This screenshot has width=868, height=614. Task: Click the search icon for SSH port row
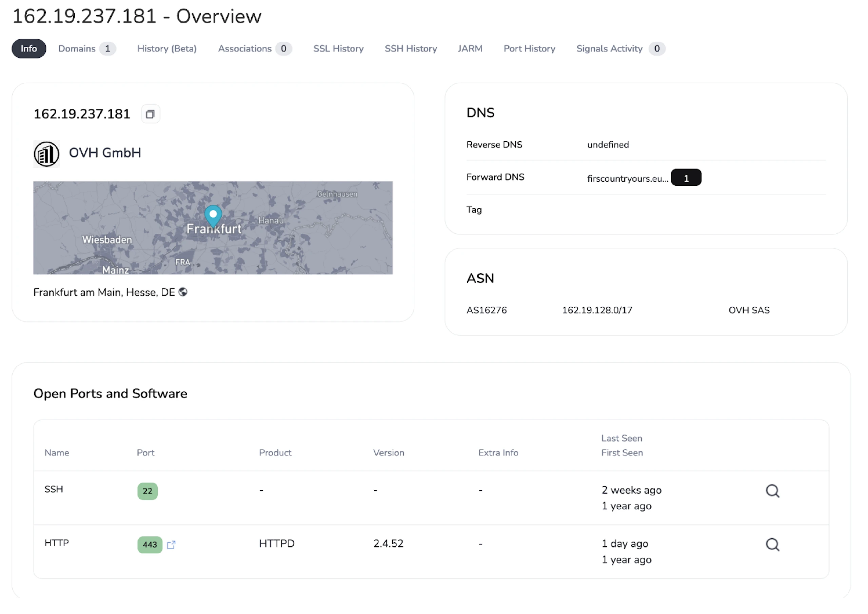point(773,490)
